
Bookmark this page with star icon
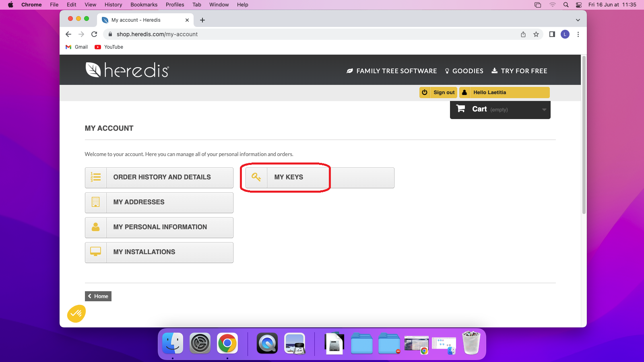point(536,34)
